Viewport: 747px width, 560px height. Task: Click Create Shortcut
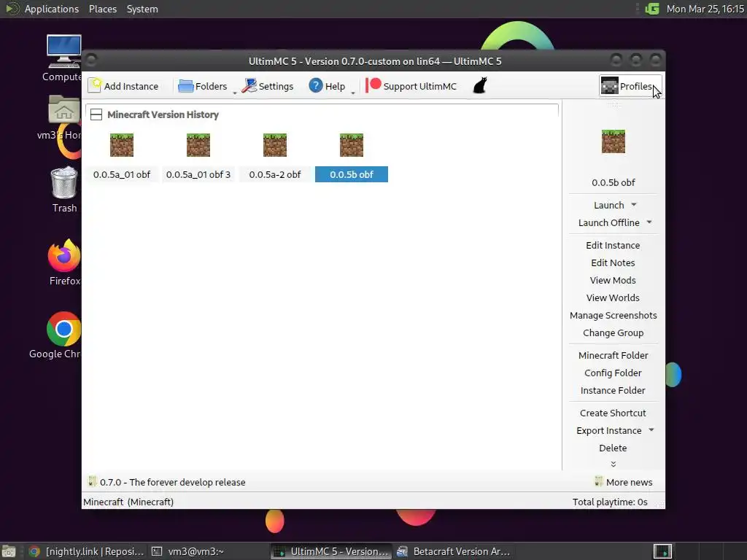pyautogui.click(x=613, y=413)
